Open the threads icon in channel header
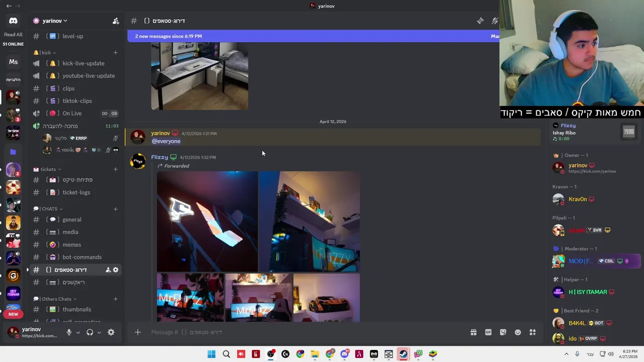The height and width of the screenshot is (362, 644). pyautogui.click(x=480, y=21)
